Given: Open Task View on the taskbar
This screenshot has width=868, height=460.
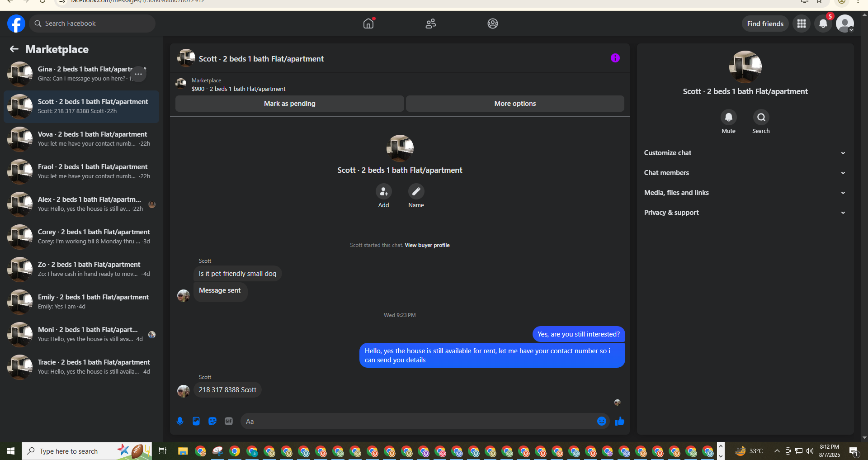Looking at the screenshot, I should tap(163, 451).
